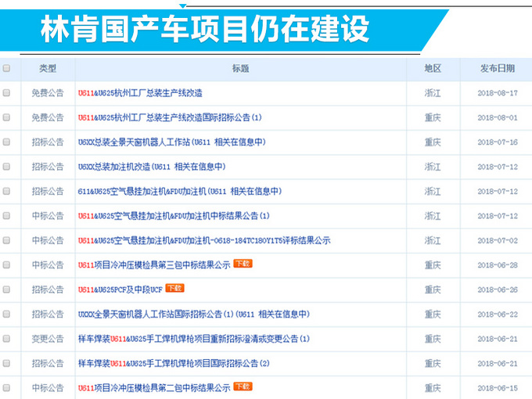Select checkbox of 611&U625空气悬挂加注机&FDU加注机 row

coord(6,191)
